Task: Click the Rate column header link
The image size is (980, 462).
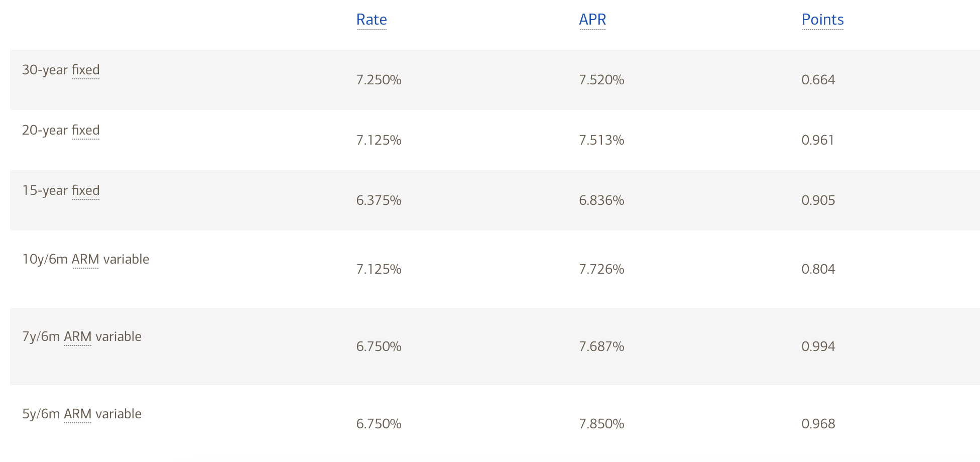Action: [x=372, y=20]
